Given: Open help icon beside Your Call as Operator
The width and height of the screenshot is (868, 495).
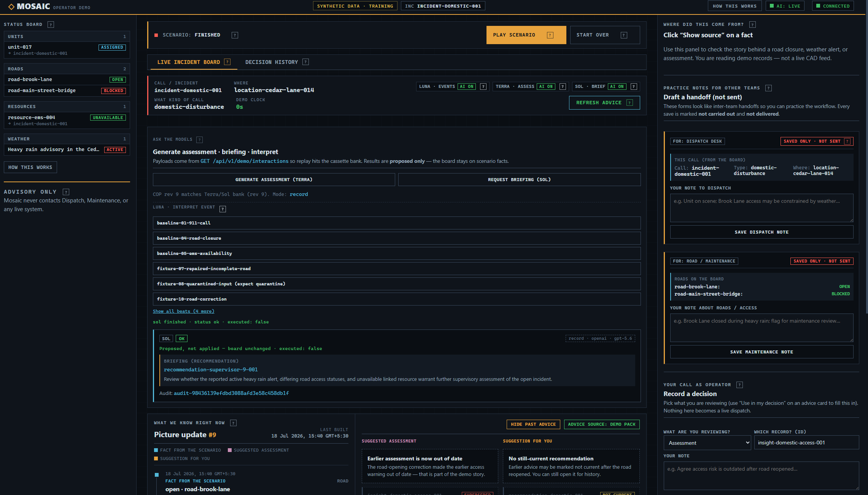Looking at the screenshot, I should (740, 385).
